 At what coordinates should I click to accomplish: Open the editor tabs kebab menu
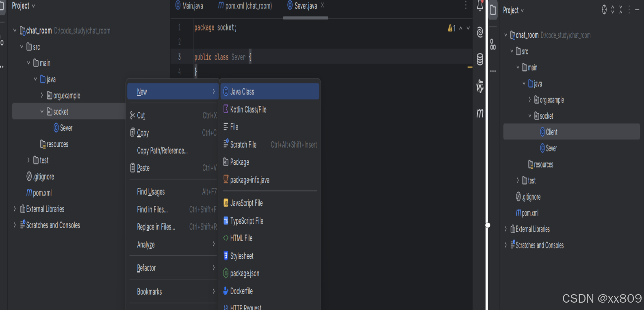pos(466,6)
